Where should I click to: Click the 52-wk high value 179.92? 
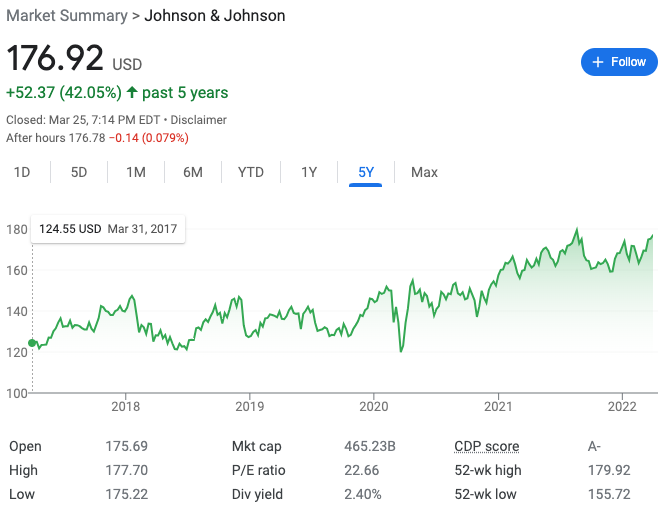point(609,470)
